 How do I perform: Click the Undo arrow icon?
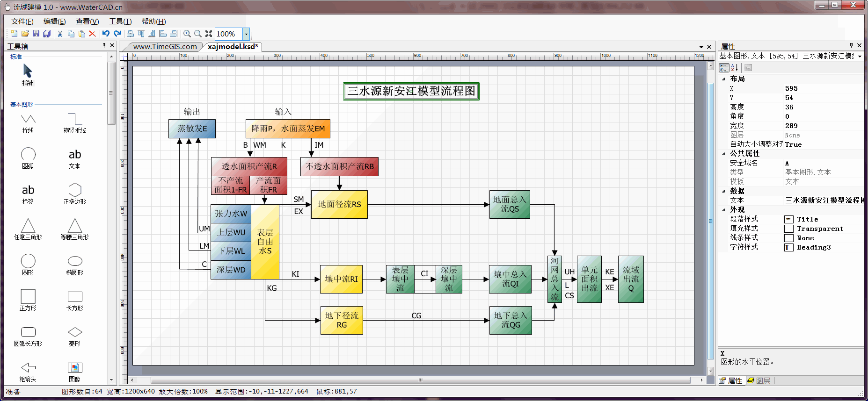coord(106,34)
